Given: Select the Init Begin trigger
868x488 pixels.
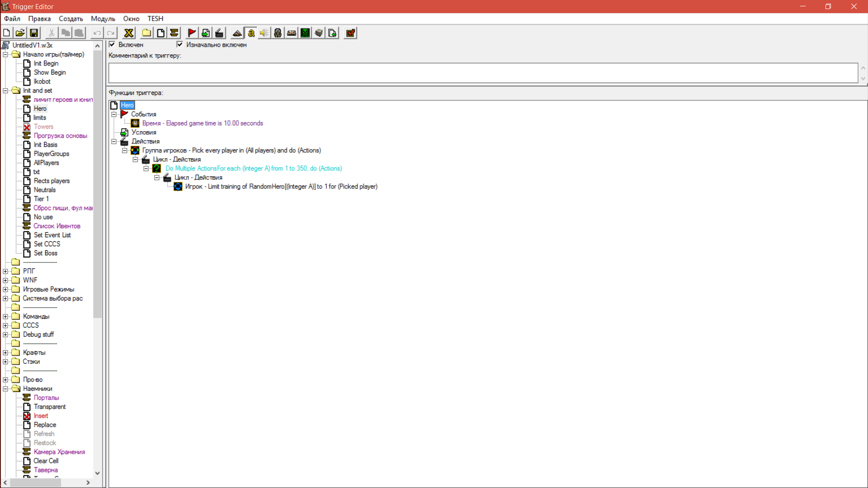Looking at the screenshot, I should 46,63.
